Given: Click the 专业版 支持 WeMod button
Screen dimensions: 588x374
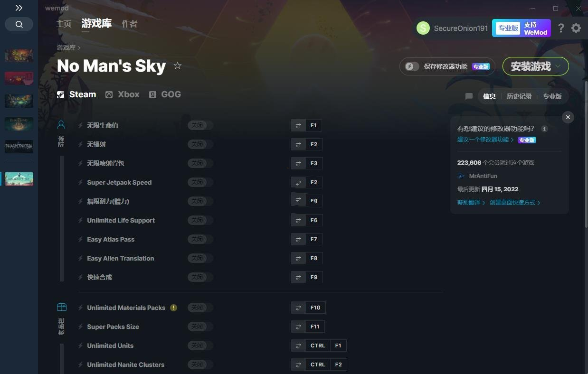Looking at the screenshot, I should coord(522,28).
